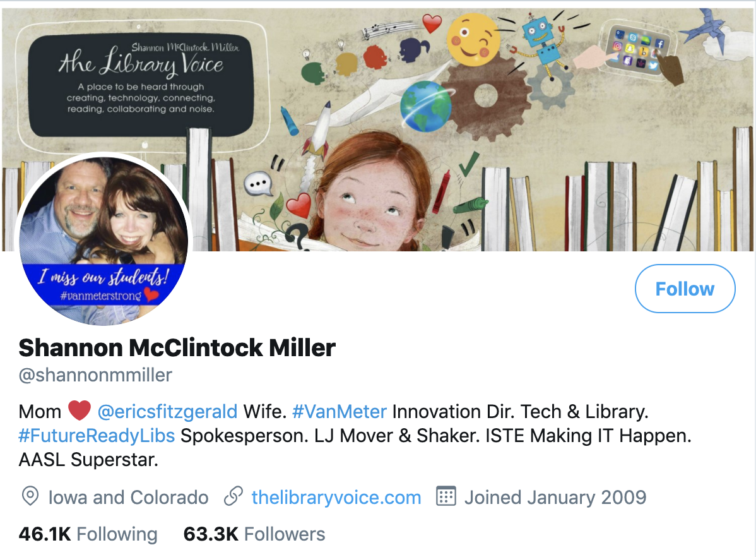Image resolution: width=756 pixels, height=557 pixels.
Task: Open the #VanMeter hashtag
Action: (340, 412)
